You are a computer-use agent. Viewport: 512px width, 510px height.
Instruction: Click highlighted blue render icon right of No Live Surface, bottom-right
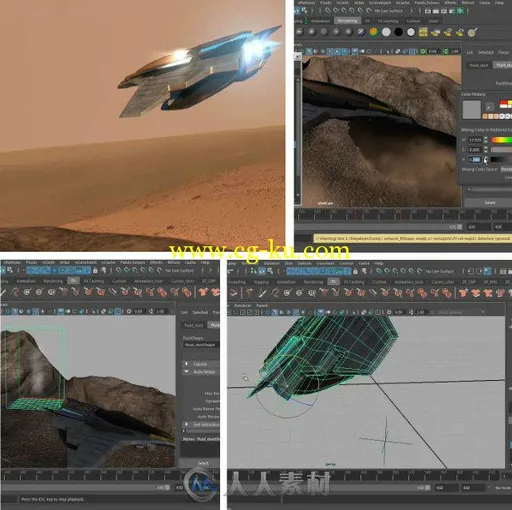tap(487, 271)
